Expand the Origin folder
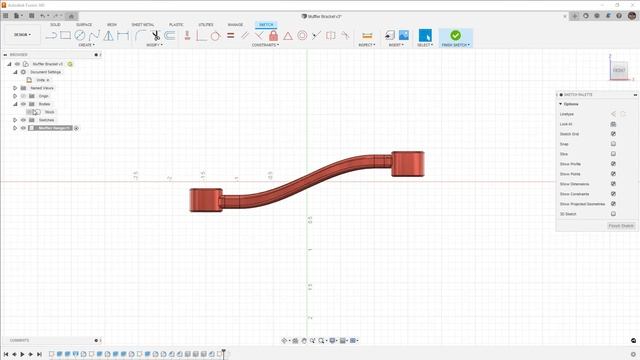The image size is (640, 360). tap(15, 96)
